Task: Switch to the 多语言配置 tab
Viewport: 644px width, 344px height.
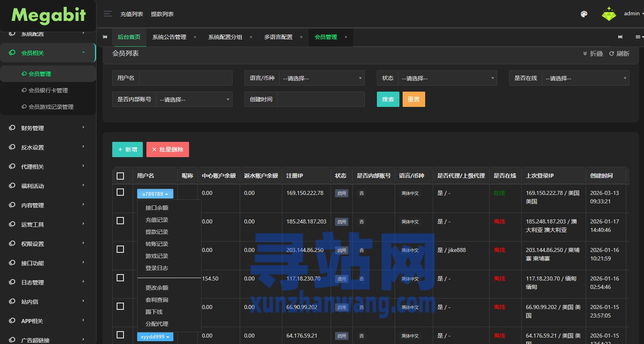Action: (x=278, y=37)
